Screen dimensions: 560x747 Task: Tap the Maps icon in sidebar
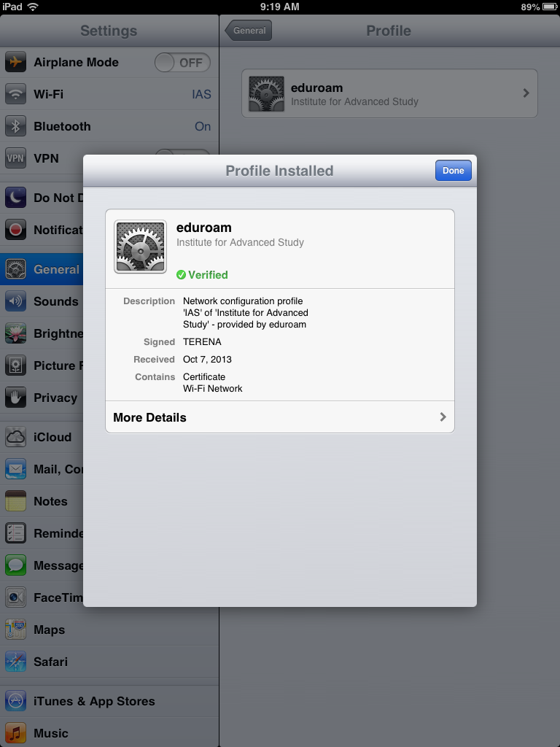[x=15, y=630]
